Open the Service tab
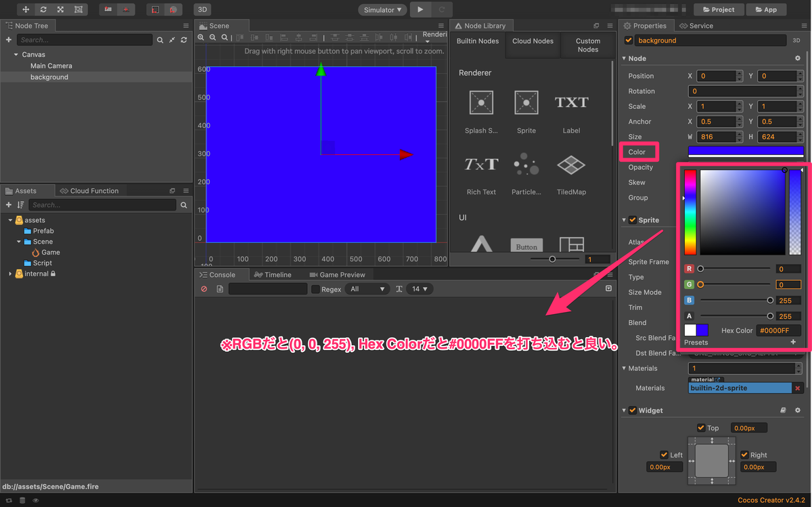The height and width of the screenshot is (507, 812). (x=696, y=26)
